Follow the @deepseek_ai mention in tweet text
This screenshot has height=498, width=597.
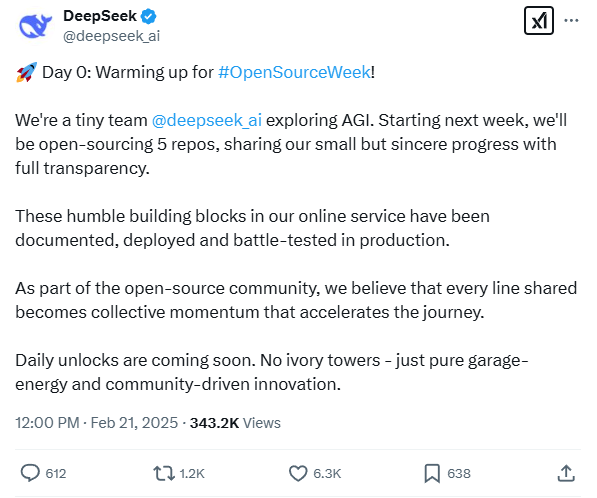tap(207, 120)
